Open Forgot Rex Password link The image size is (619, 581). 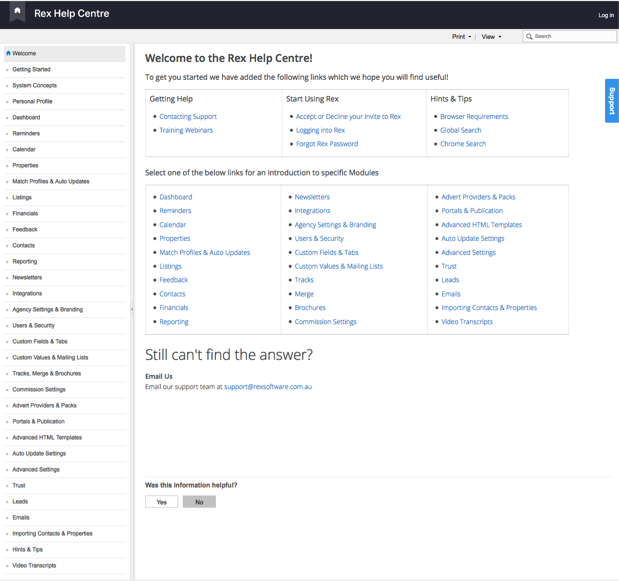pyautogui.click(x=327, y=144)
